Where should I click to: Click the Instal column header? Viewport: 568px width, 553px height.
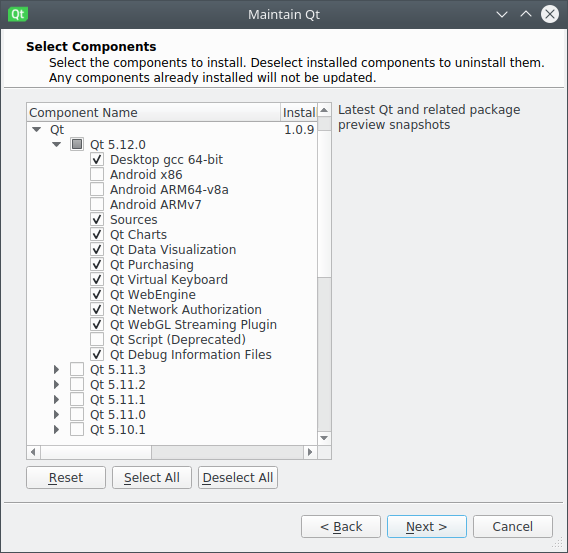tap(299, 112)
